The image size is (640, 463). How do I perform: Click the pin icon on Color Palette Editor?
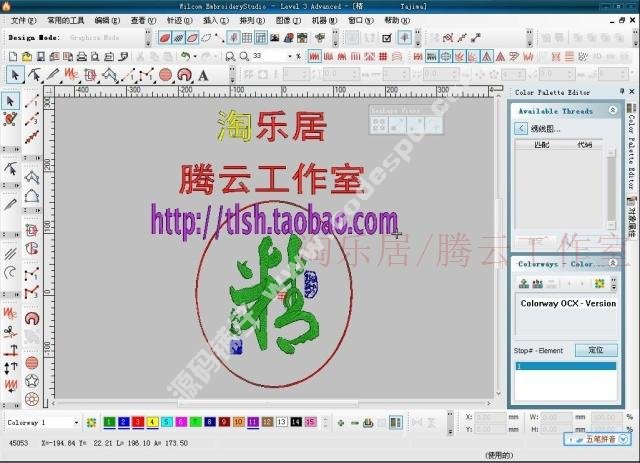tap(622, 91)
